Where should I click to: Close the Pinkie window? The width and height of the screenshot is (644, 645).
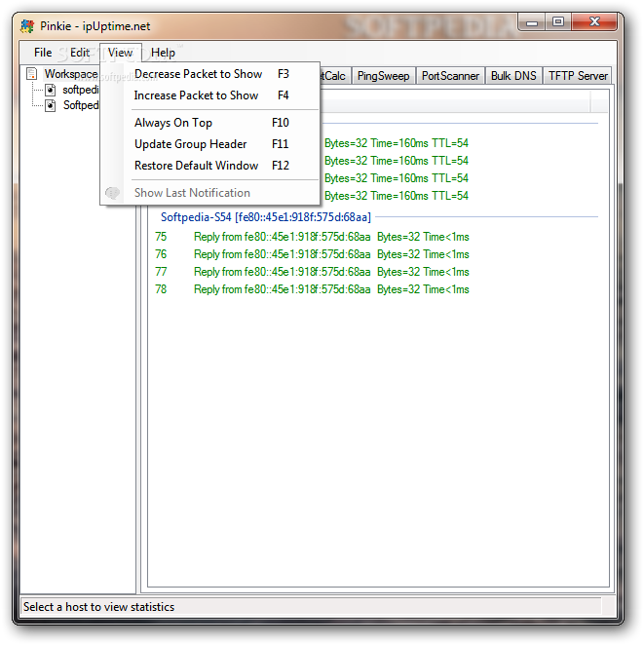[x=594, y=21]
